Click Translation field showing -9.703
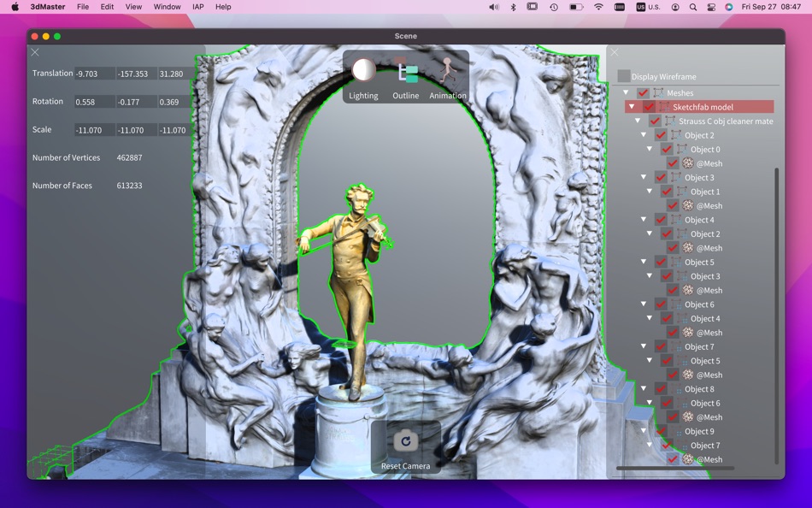Screen dimensions: 812x508 pos(95,74)
